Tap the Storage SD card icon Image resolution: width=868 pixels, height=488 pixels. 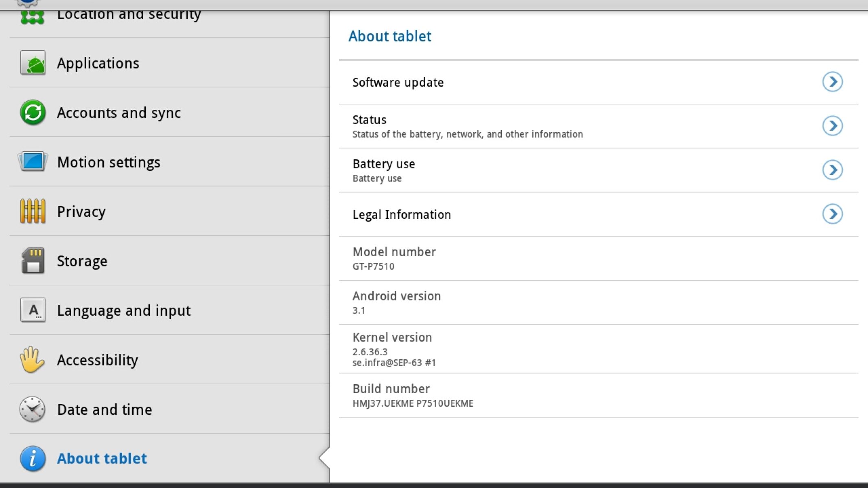tap(33, 261)
